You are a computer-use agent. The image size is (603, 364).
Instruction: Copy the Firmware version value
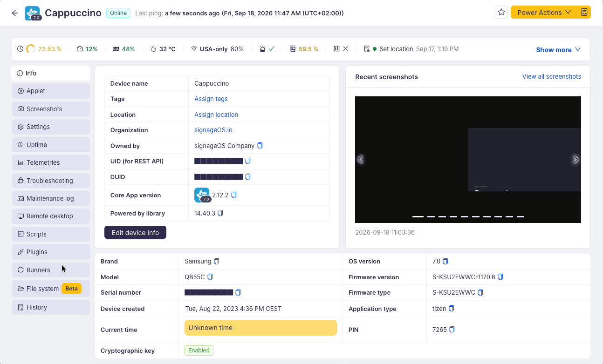point(500,277)
